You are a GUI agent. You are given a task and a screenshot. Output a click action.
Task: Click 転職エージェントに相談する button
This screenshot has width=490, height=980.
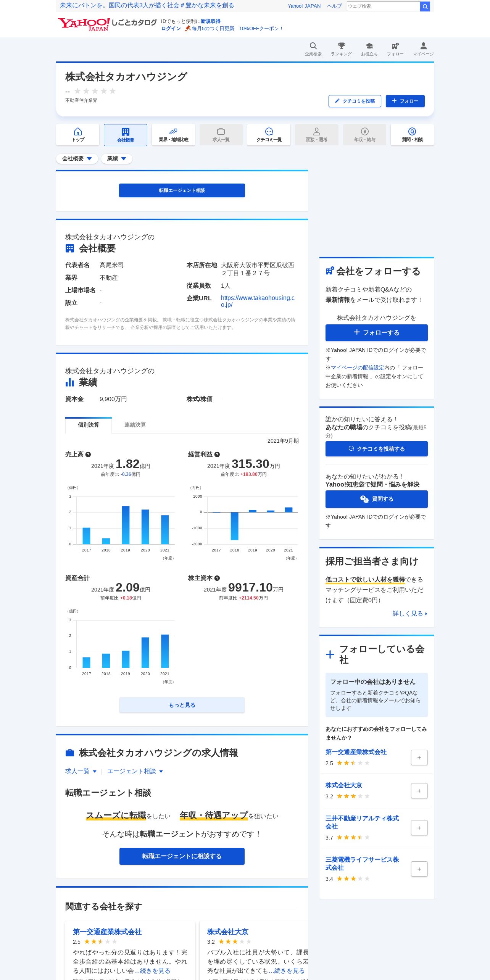pyautogui.click(x=182, y=856)
